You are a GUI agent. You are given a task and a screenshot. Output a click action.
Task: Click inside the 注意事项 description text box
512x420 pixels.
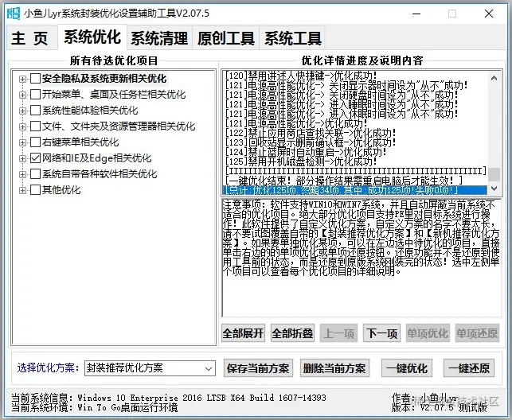[x=362, y=258]
